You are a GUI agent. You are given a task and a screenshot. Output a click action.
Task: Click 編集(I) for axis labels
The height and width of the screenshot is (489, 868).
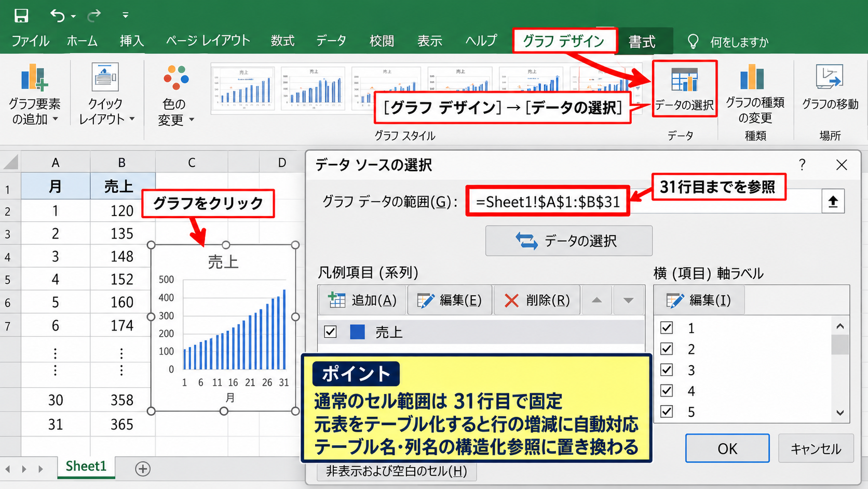pyautogui.click(x=699, y=300)
